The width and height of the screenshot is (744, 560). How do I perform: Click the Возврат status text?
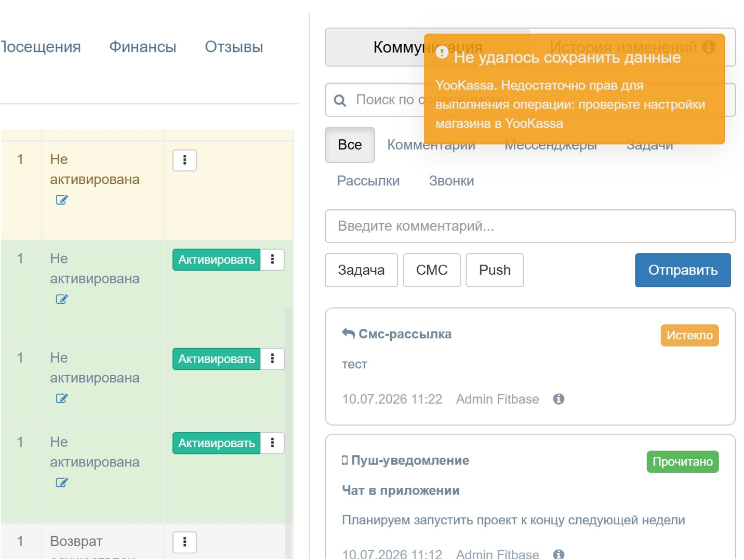click(x=76, y=541)
